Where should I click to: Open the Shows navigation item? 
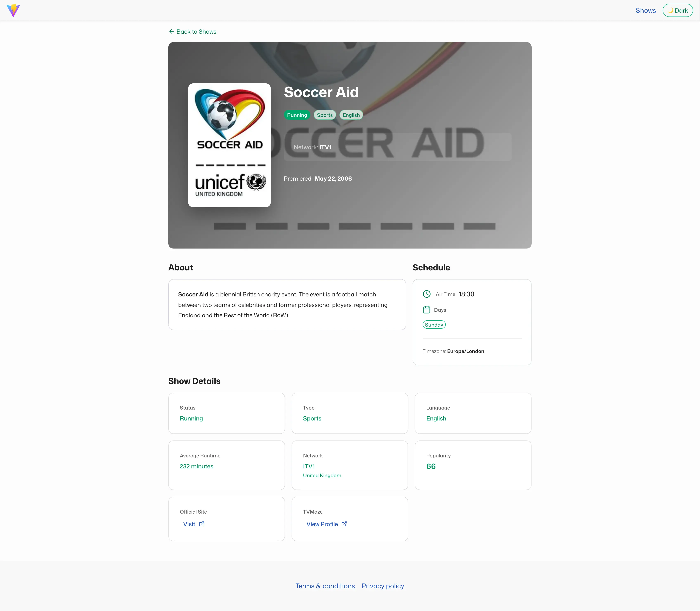pyautogui.click(x=646, y=11)
